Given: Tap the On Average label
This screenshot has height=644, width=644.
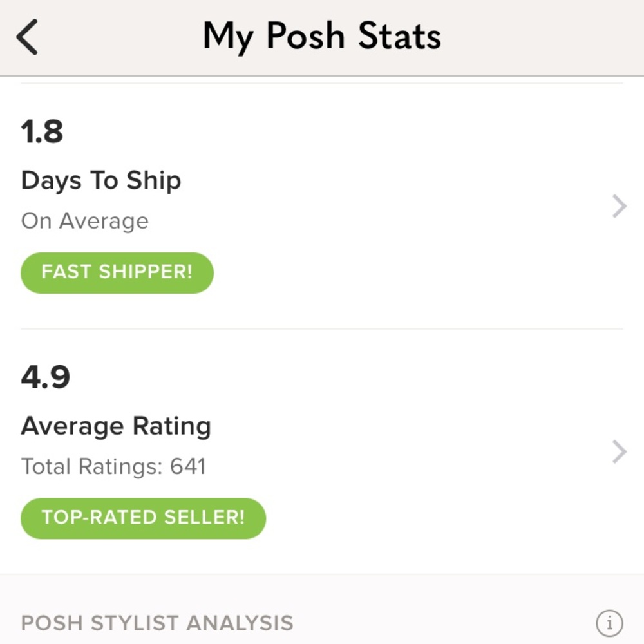Looking at the screenshot, I should [x=84, y=220].
